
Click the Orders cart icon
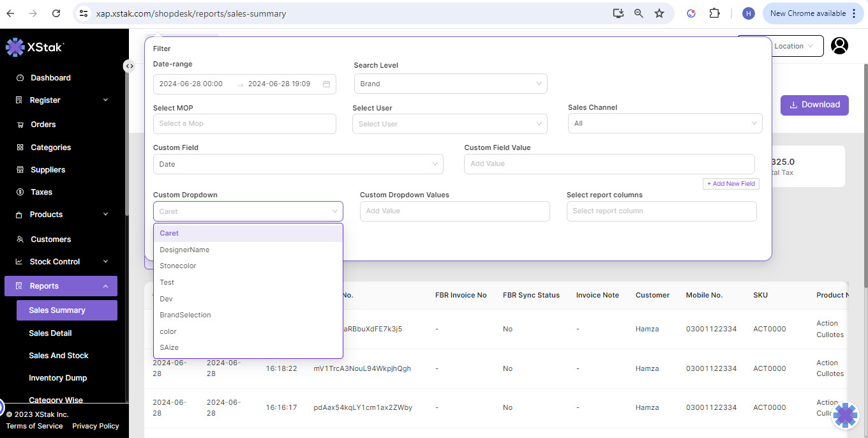pos(20,125)
